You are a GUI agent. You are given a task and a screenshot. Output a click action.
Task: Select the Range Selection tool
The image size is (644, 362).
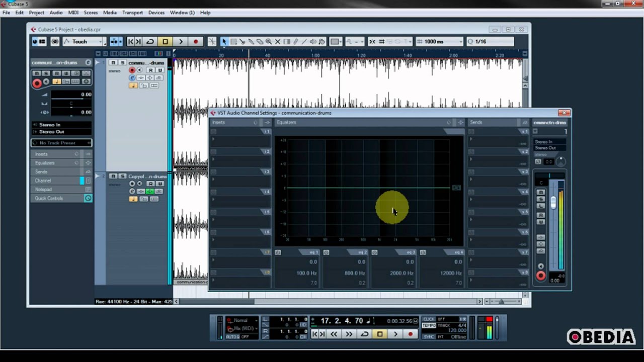tap(233, 42)
